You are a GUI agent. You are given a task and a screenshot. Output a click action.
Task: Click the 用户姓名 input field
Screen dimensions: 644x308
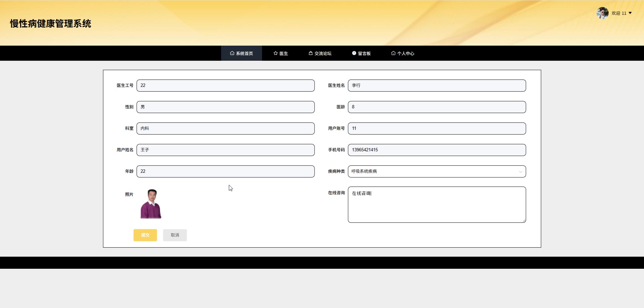tap(225, 150)
